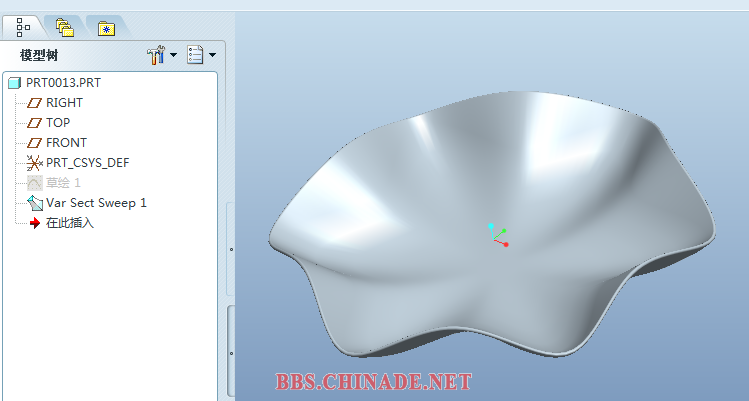This screenshot has width=749, height=401.
Task: Open the model tree Show list icon
Action: tap(195, 55)
